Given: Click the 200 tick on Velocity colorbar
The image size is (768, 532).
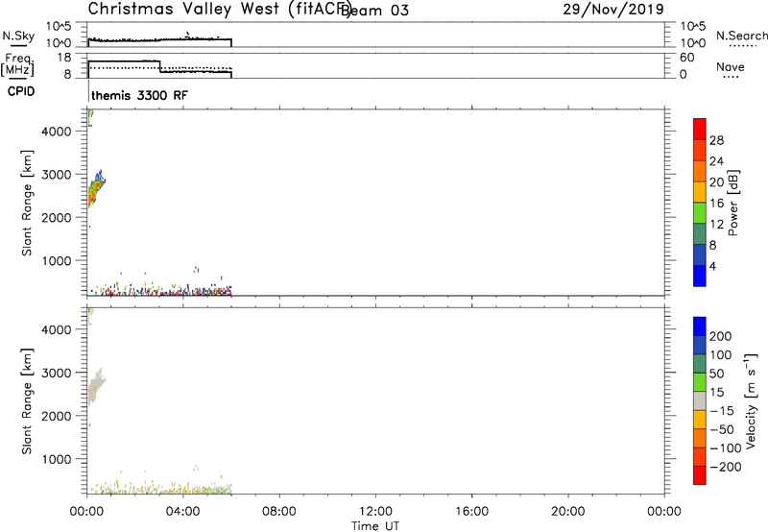Looking at the screenshot, I should coord(721,336).
